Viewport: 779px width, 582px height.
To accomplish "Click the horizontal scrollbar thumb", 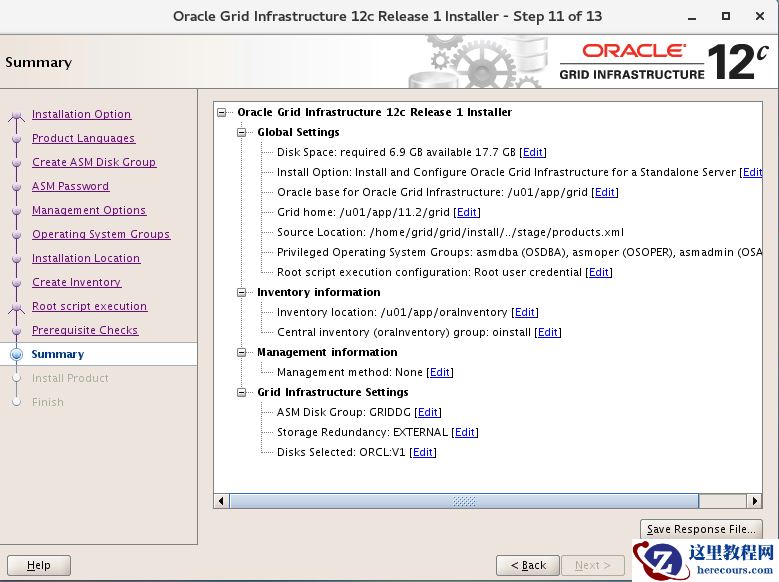I will pos(464,500).
